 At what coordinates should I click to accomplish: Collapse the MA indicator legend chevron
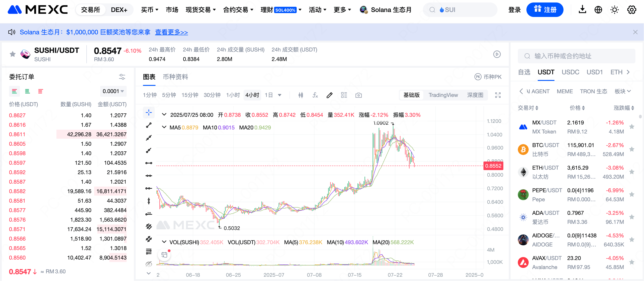164,127
